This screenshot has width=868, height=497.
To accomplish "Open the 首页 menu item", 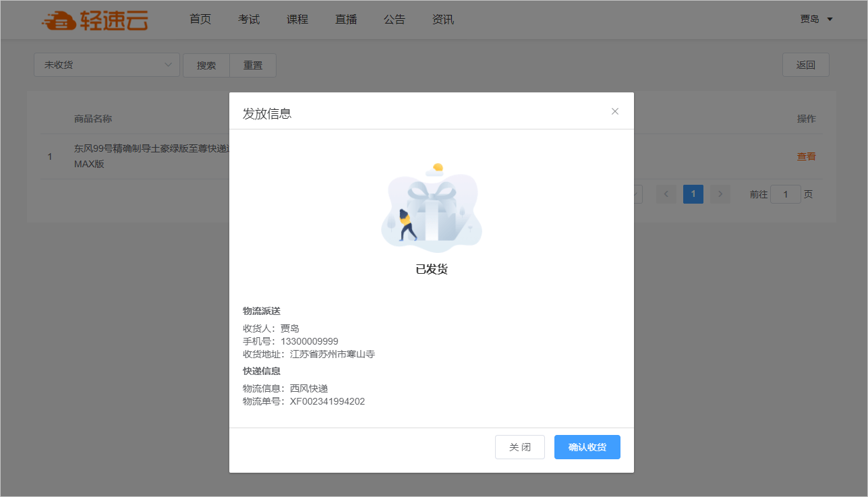I will [200, 20].
